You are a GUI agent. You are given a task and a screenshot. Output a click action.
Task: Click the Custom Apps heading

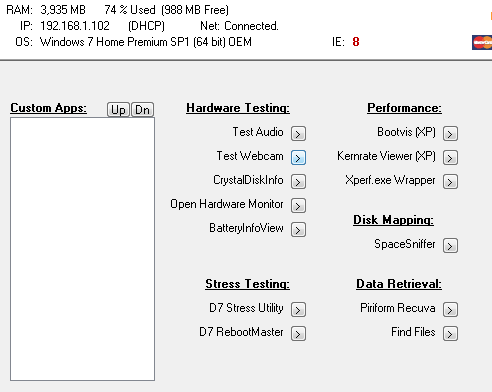(48, 108)
